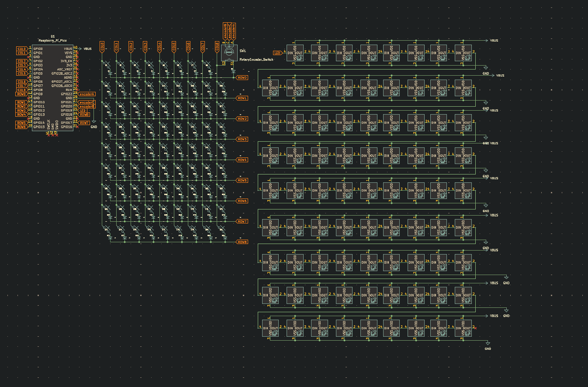Select the SW1 rotary encoder symbol
Viewport: 588px width, 387px height.
pyautogui.click(x=228, y=53)
